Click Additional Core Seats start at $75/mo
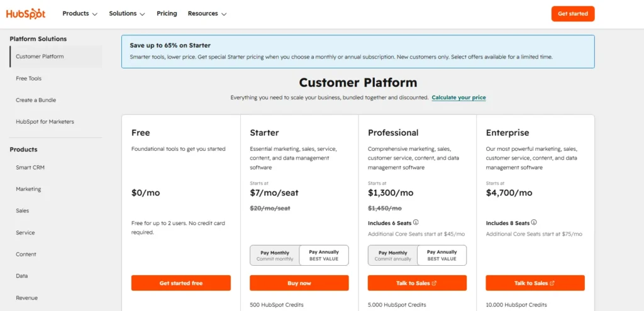The image size is (644, 311). (534, 234)
